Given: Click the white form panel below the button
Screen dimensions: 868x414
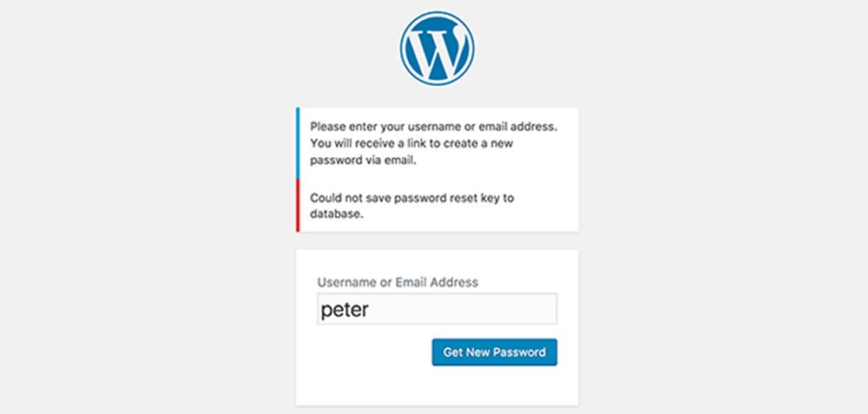Looking at the screenshot, I should point(437,385).
